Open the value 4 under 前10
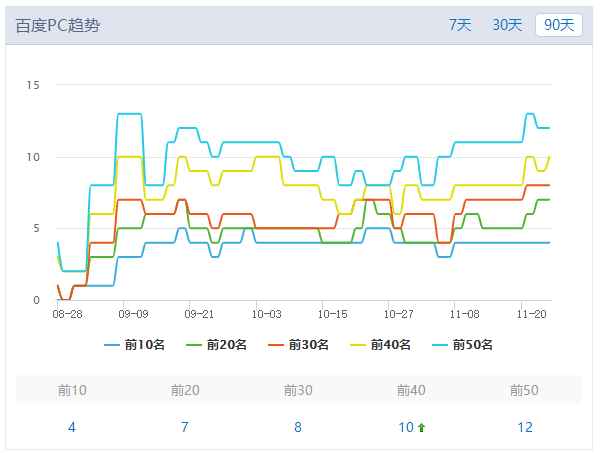 pos(72,427)
